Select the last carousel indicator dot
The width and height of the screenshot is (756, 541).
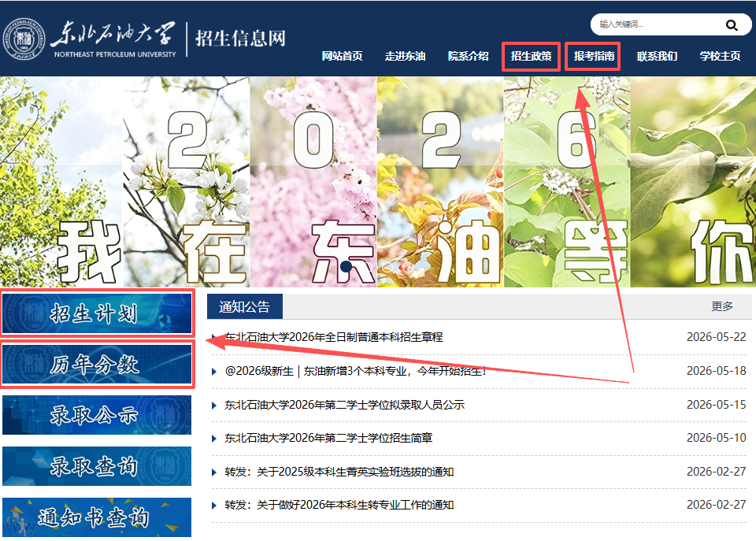pyautogui.click(x=408, y=267)
